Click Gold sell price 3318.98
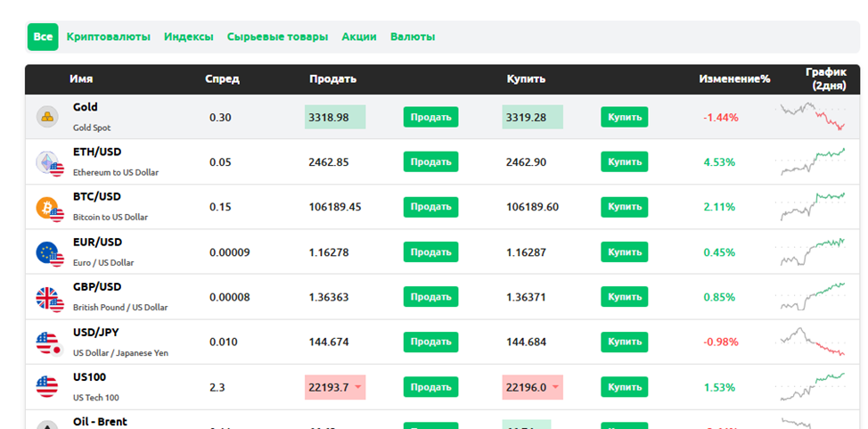 tap(335, 117)
